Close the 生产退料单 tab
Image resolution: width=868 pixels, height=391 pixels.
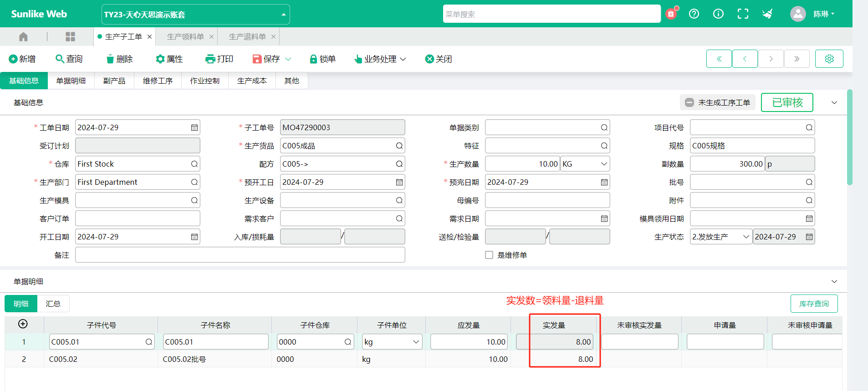pos(273,36)
